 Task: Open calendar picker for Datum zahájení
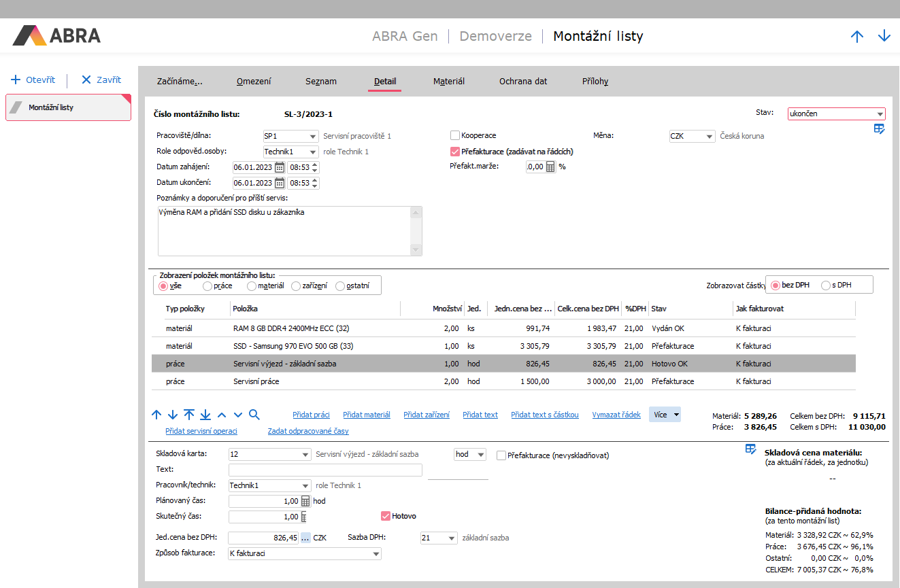point(279,167)
